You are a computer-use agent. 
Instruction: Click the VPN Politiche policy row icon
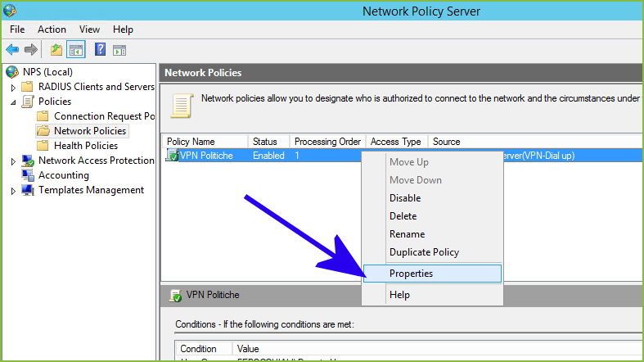[x=172, y=156]
